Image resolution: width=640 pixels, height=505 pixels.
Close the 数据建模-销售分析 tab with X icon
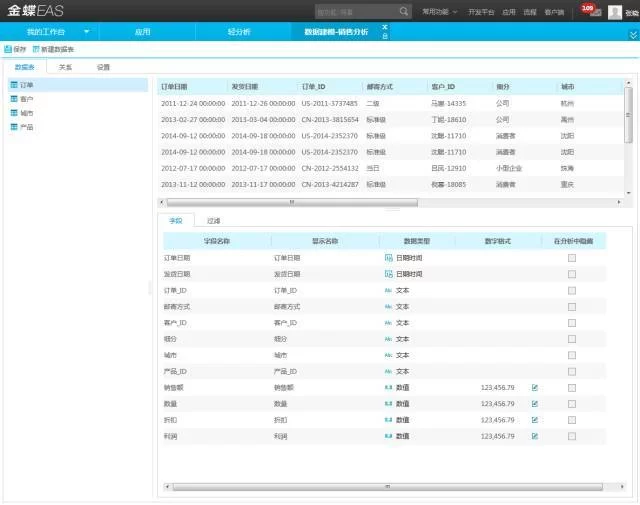point(385,27)
